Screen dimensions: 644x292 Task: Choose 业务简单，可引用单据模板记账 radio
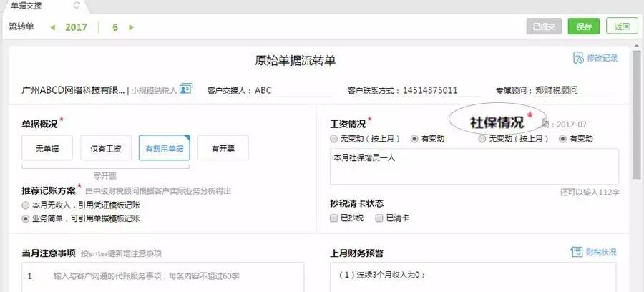[x=26, y=218]
